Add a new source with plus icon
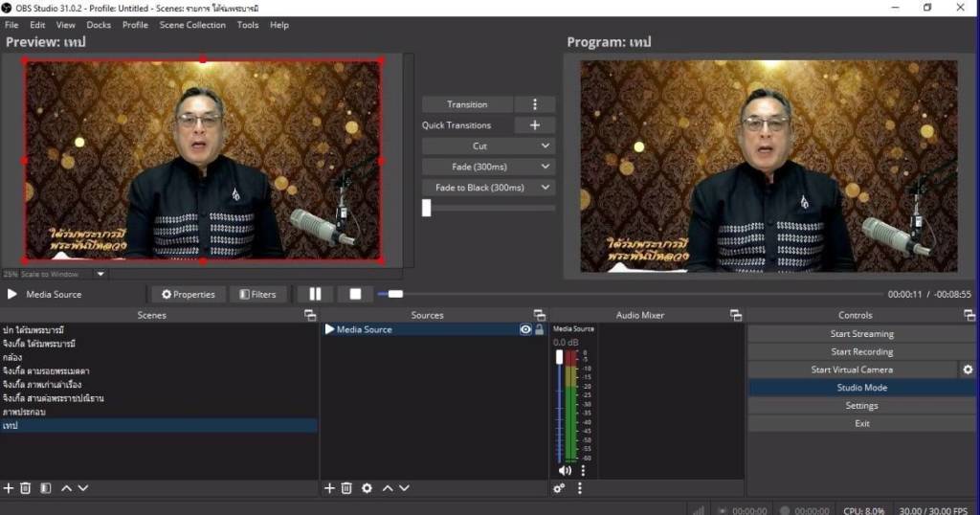Image resolution: width=980 pixels, height=515 pixels. click(x=329, y=488)
